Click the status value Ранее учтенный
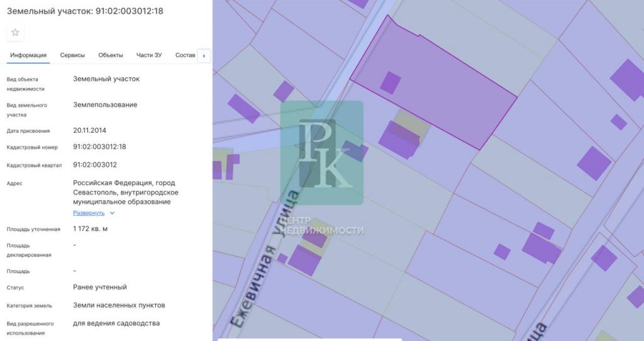Viewport: 644px width, 341px height. coord(100,287)
